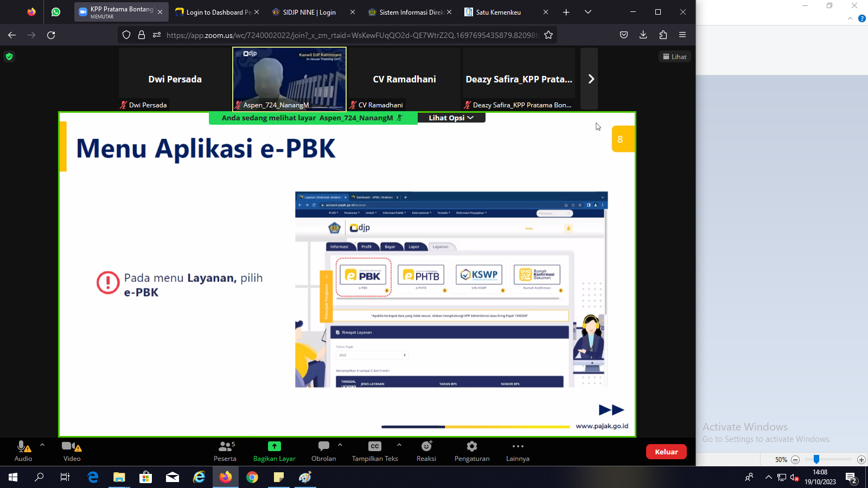Viewport: 868px width, 488px height.
Task: Switch to the SIDJP NINE Login tab
Action: (x=309, y=12)
